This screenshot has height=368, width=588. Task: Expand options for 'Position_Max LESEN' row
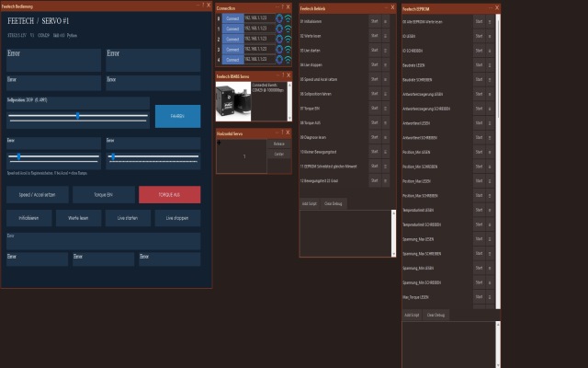(490, 181)
